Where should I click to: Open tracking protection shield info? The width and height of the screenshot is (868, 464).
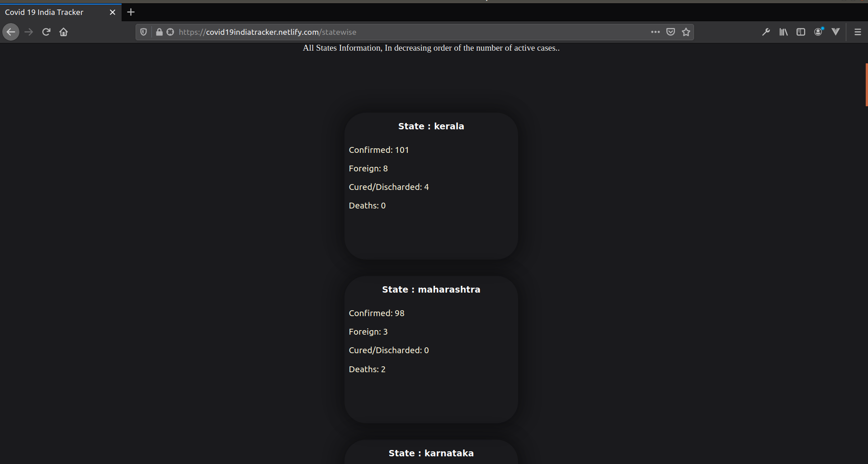[143, 32]
